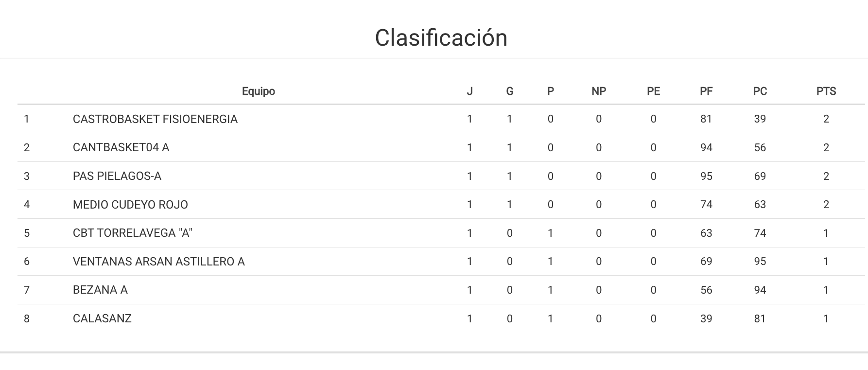Open CBT TORRELAVEGA "A" team entry
The width and height of the screenshot is (868, 370).
click(132, 233)
